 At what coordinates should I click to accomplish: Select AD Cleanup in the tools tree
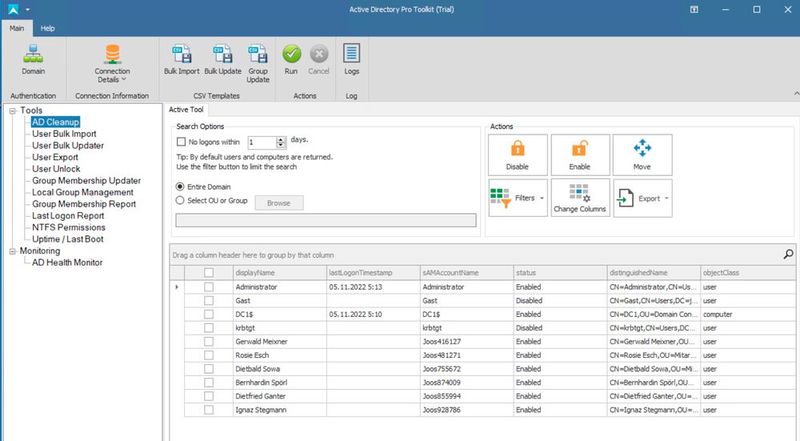coord(56,122)
